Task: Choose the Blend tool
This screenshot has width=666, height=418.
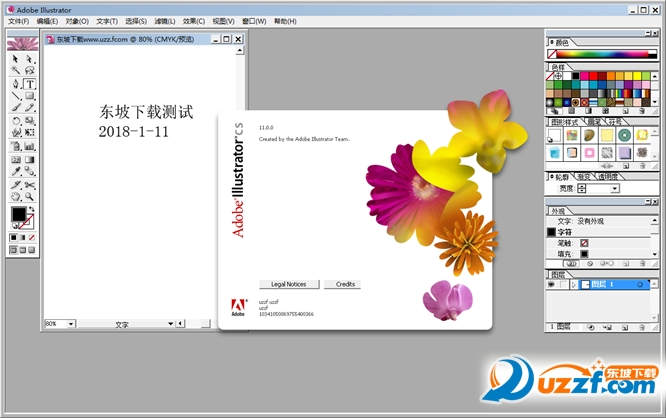Action: point(29,171)
